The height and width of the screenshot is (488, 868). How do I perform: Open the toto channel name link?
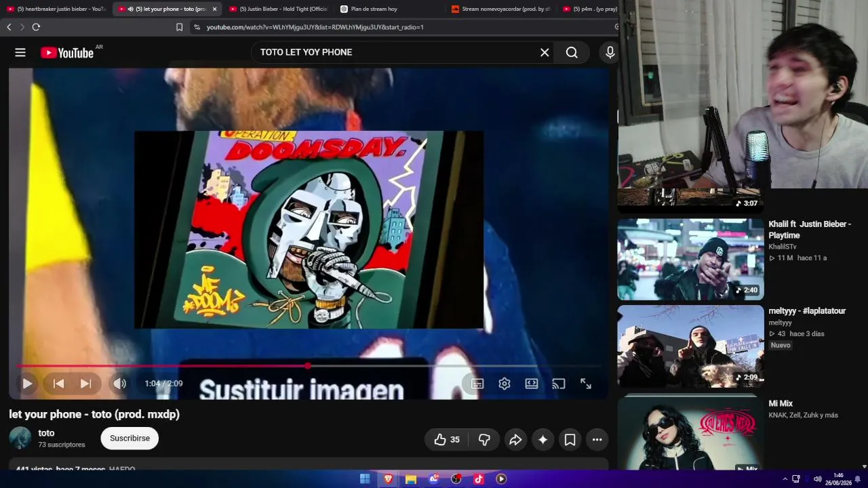[46, 433]
